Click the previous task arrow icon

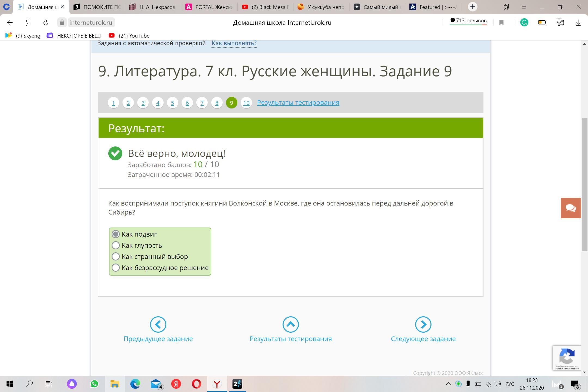pyautogui.click(x=158, y=324)
